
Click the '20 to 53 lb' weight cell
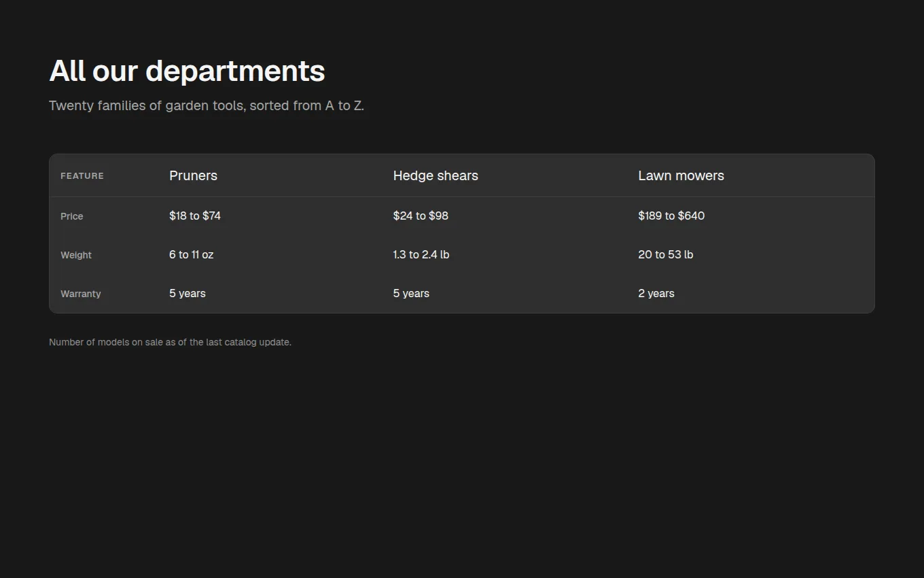pyautogui.click(x=666, y=254)
